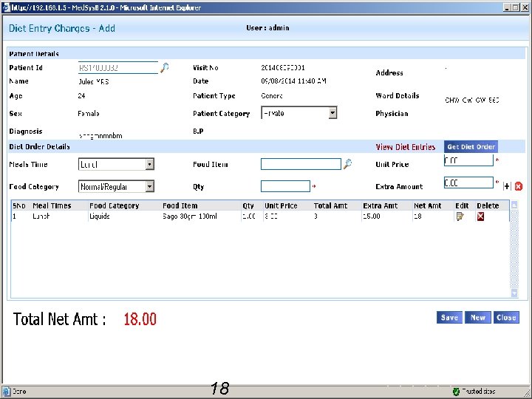
Task: Click the Save button
Action: [x=449, y=318]
